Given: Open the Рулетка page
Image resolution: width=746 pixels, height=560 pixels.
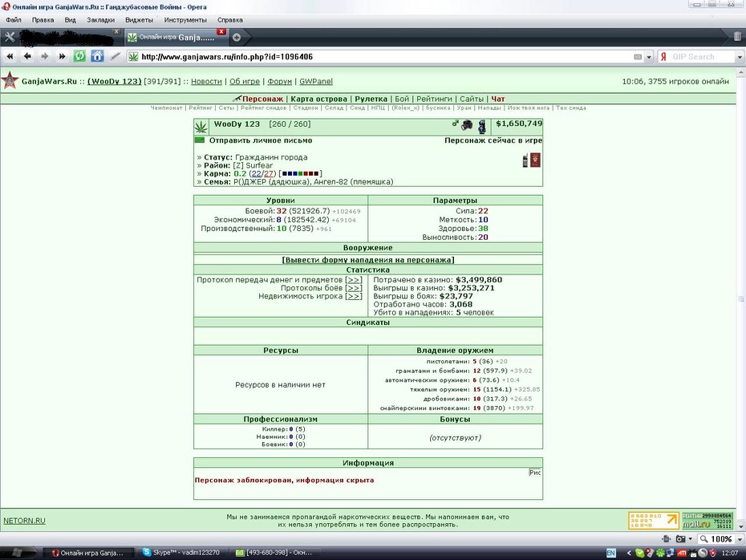Looking at the screenshot, I should (x=371, y=99).
